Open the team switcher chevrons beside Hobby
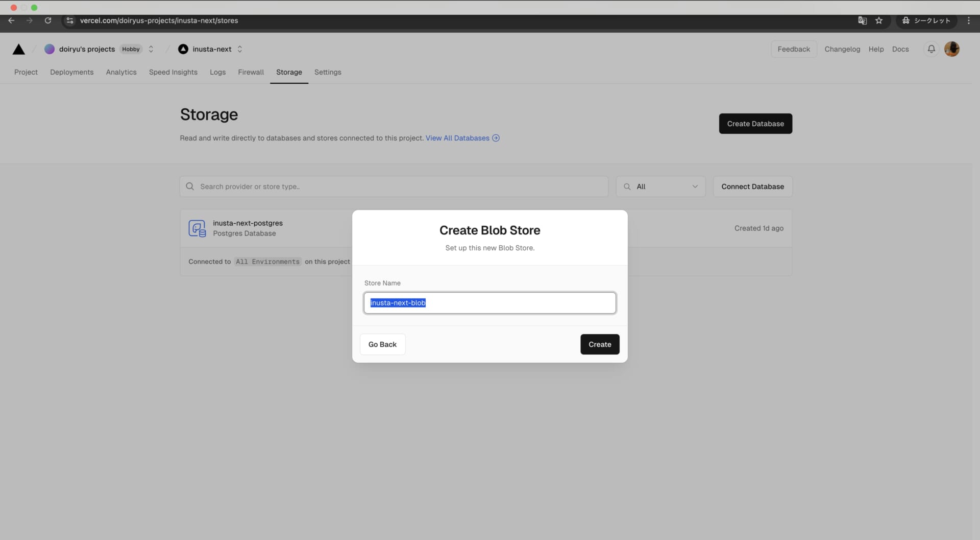The height and width of the screenshot is (540, 980). (x=151, y=49)
